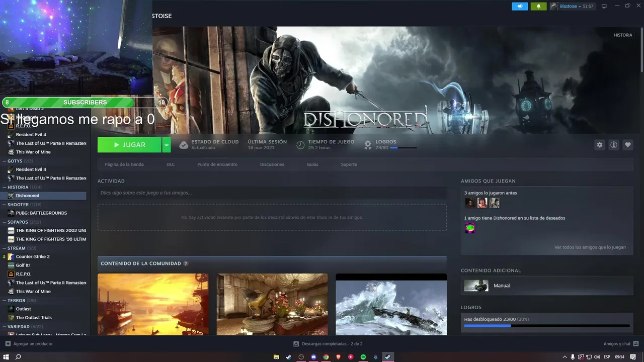Open the game settings gear icon
644x362 pixels.
point(600,145)
